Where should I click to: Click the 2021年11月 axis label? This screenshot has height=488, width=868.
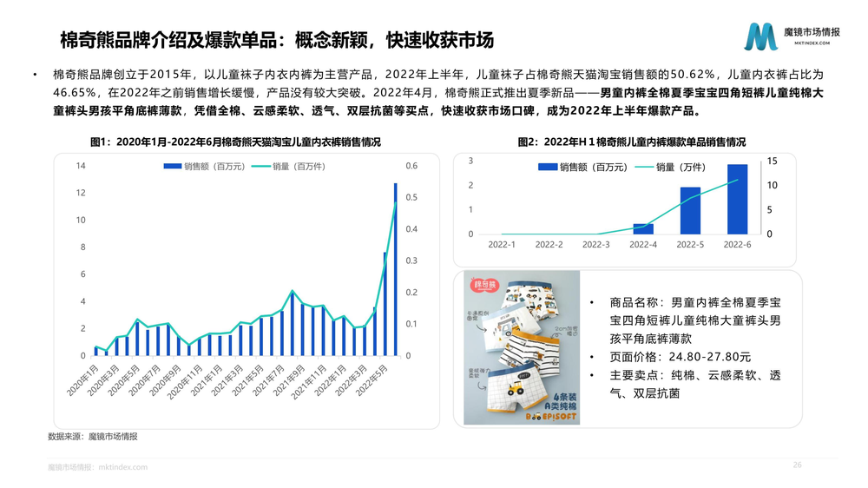(308, 382)
